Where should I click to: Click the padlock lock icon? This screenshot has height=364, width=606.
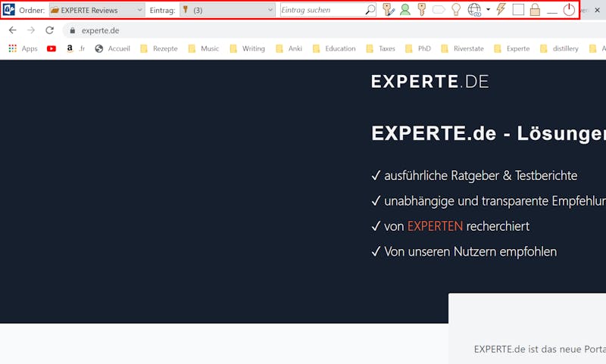pyautogui.click(x=535, y=10)
